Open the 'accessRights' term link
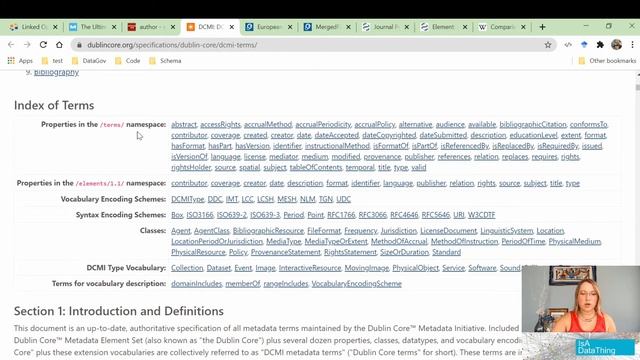The height and width of the screenshot is (360, 640). (x=220, y=124)
